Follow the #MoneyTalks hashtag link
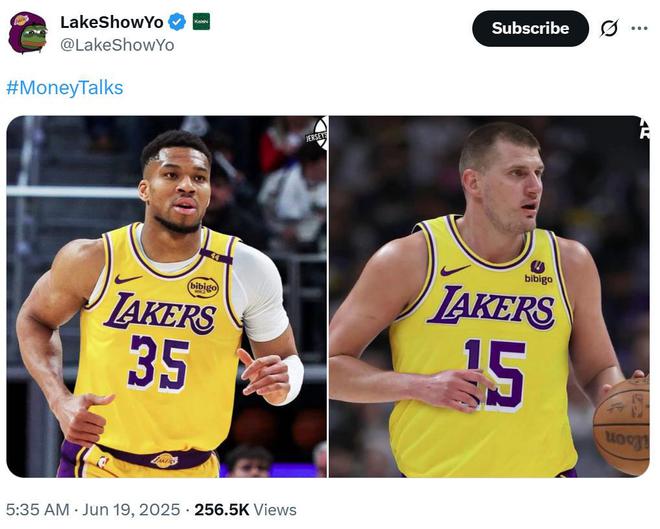Viewport: 660px width, 529px height. tap(64, 88)
